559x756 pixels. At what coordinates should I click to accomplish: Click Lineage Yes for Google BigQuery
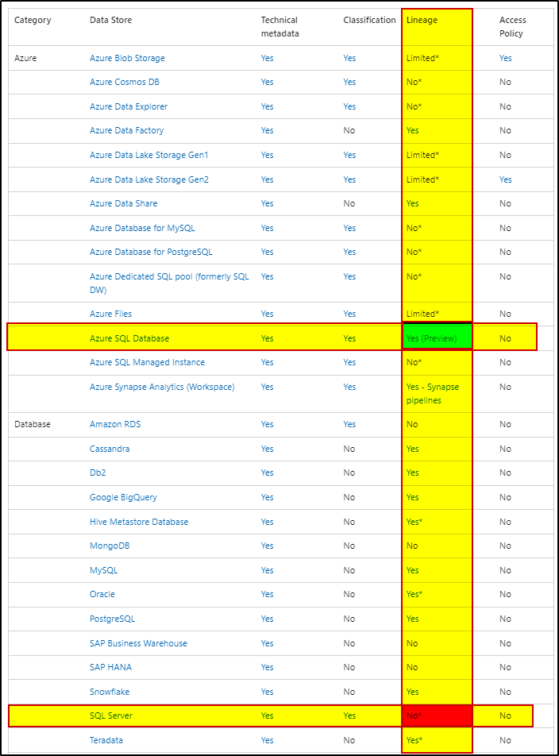point(413,497)
